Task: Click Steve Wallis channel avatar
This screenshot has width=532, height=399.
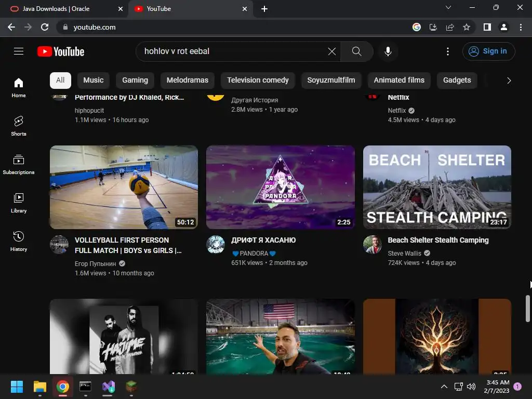Action: [x=372, y=245]
